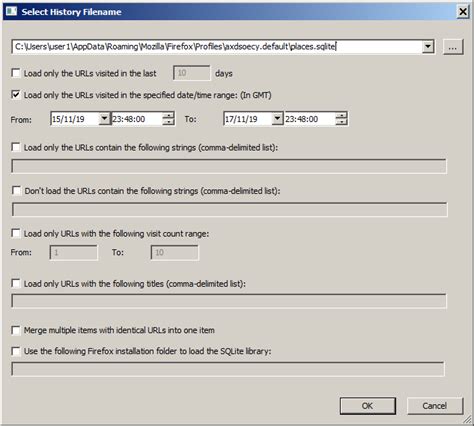Click inside the places.sqlite path field
The image size is (474, 426).
coord(217,46)
